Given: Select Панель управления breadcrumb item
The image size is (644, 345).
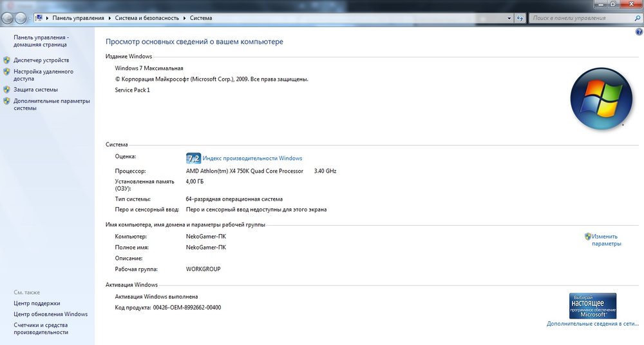Looking at the screenshot, I should point(78,18).
